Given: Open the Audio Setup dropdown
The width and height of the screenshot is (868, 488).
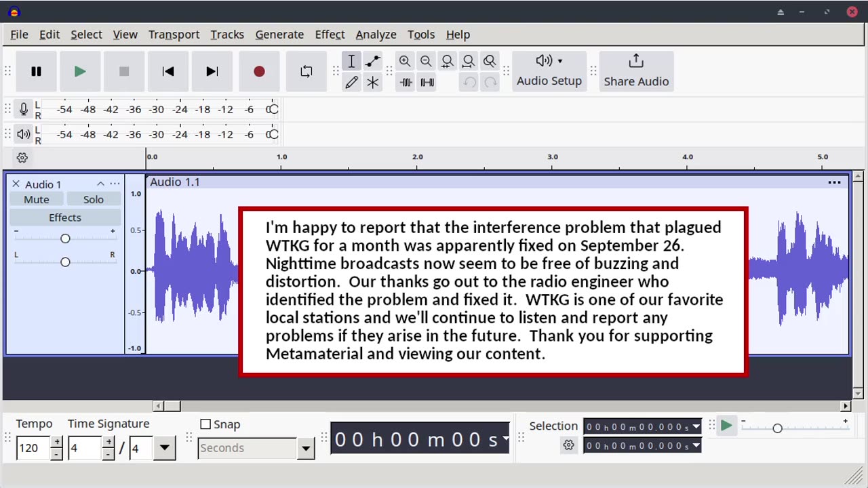Looking at the screenshot, I should [549, 70].
